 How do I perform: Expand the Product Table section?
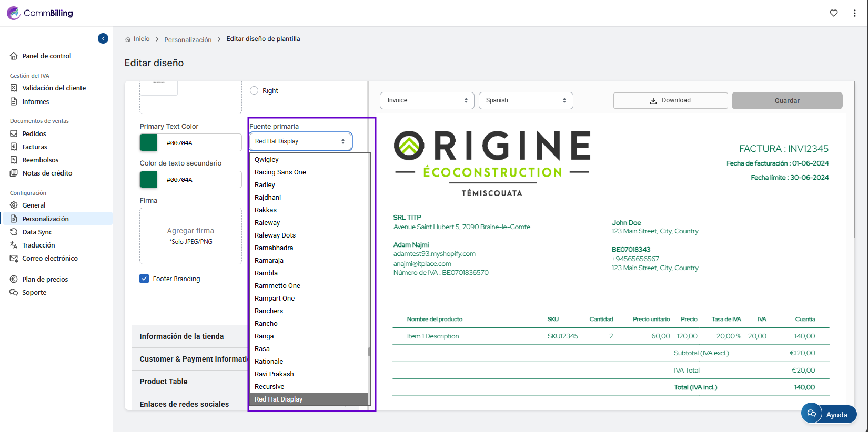point(164,382)
